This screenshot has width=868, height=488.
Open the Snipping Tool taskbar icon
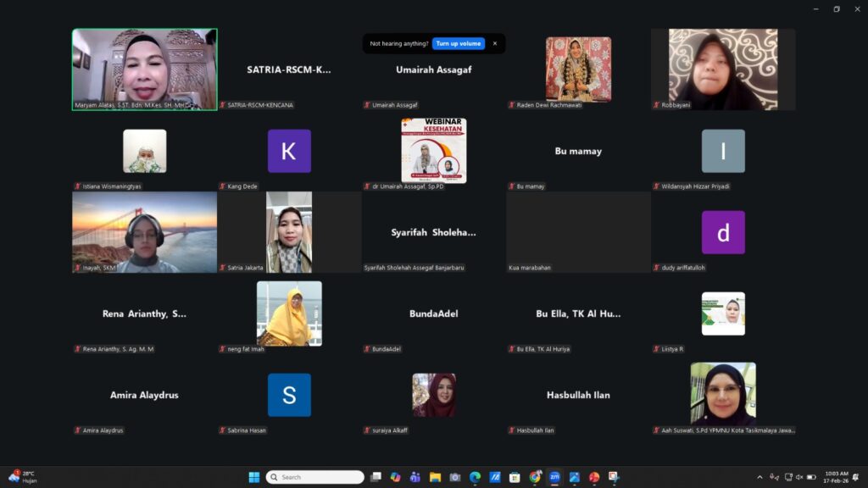coord(614,477)
